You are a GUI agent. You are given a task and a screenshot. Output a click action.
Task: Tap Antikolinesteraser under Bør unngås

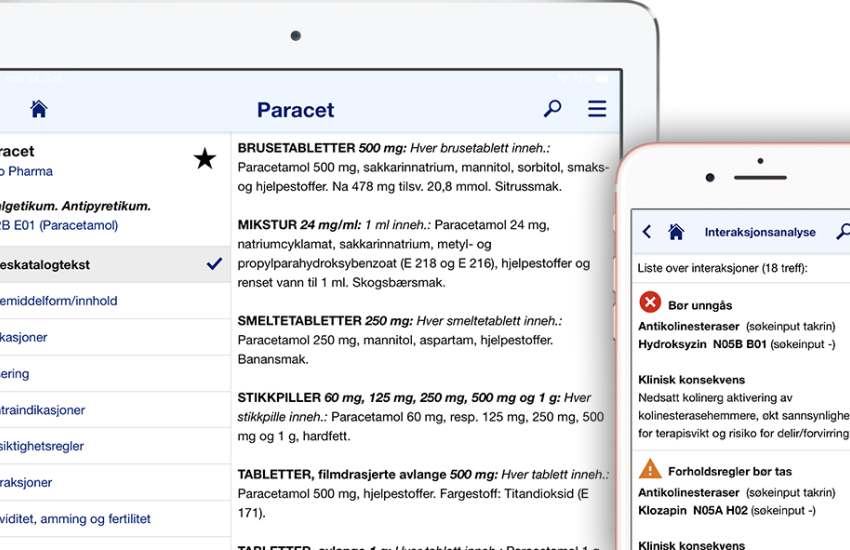[x=688, y=326]
